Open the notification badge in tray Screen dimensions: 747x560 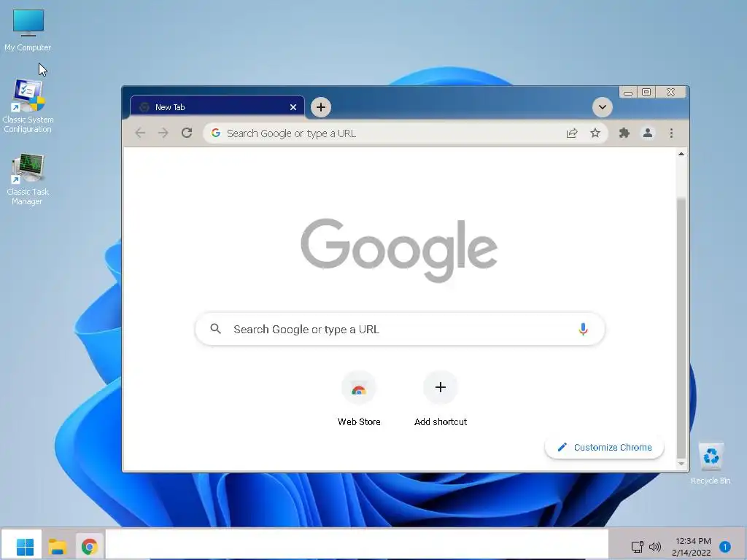click(725, 547)
